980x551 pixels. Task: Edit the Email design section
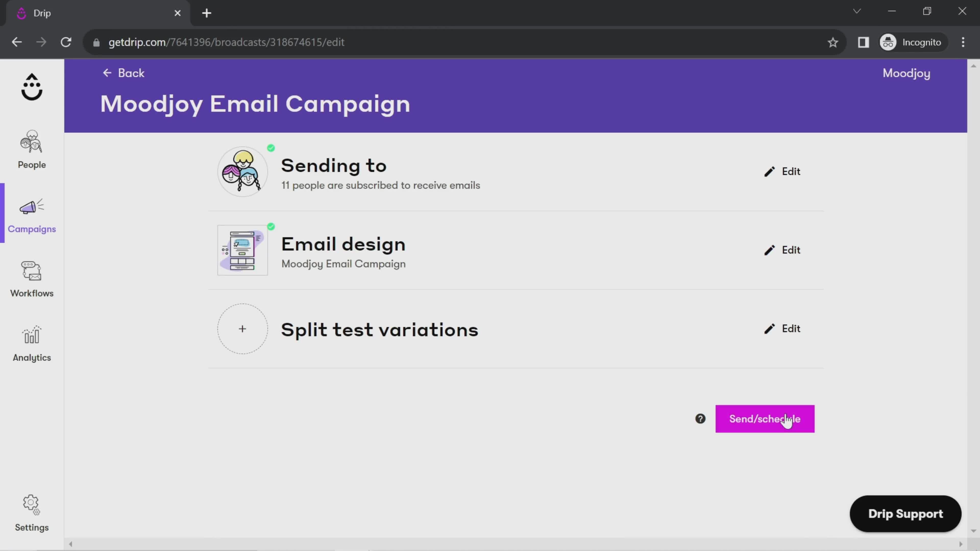(783, 249)
